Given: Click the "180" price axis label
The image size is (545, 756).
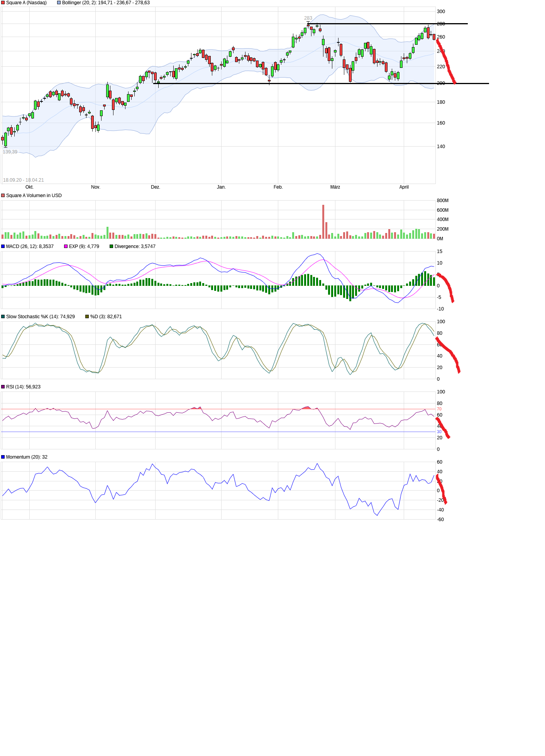Looking at the screenshot, I should [x=441, y=102].
